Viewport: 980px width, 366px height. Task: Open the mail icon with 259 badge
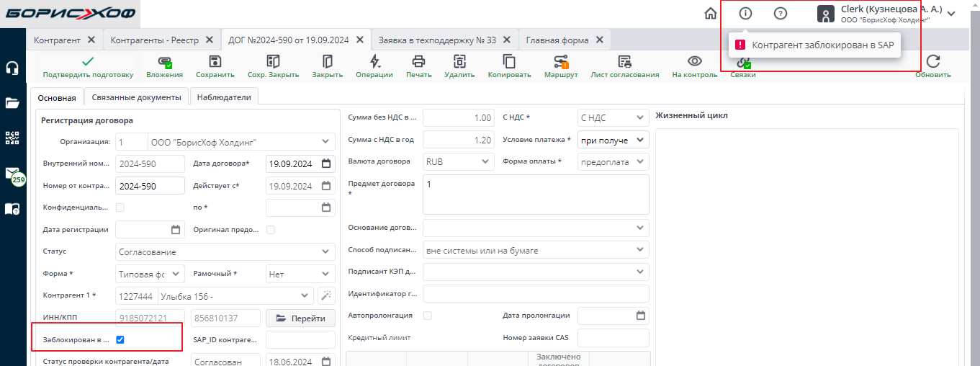[13, 174]
